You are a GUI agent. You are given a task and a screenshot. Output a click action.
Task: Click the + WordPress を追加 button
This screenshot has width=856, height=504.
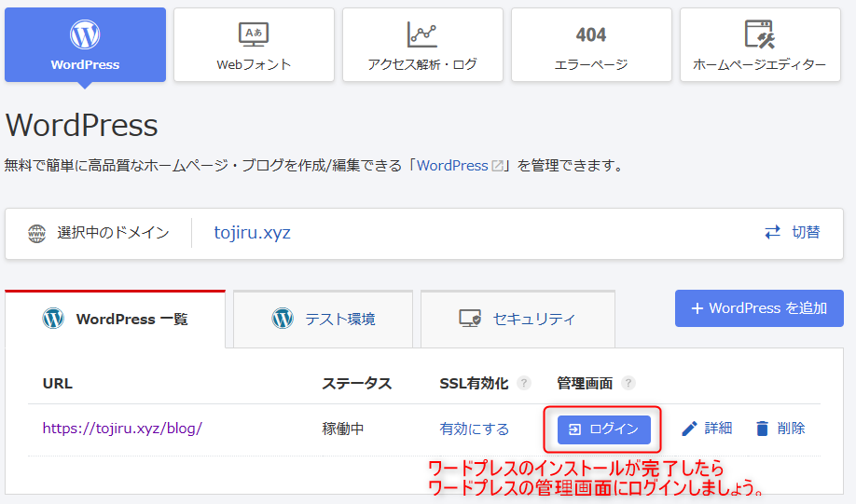tap(759, 308)
